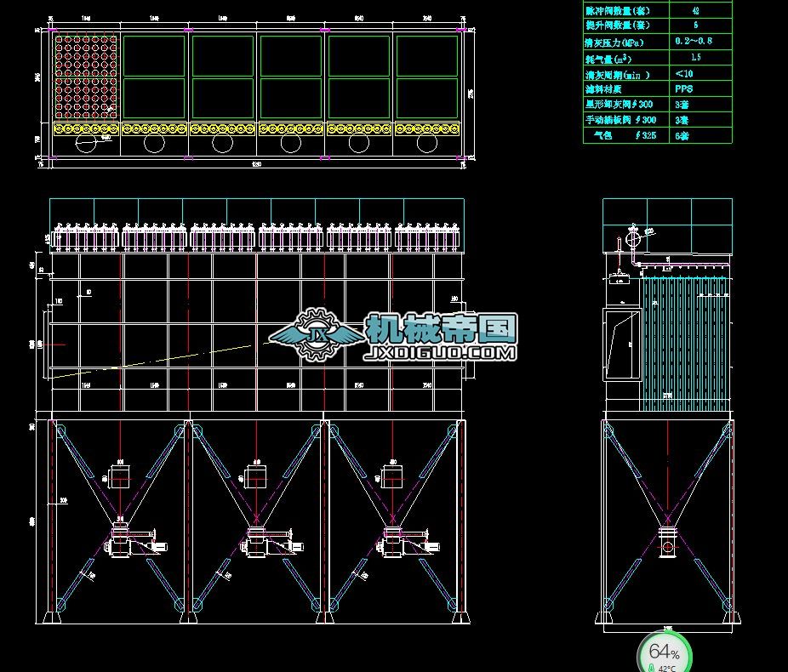Viewport: 788px width, 672px height.
Task: Select the 脉冲阀数量(套) table label
Action: [618, 10]
